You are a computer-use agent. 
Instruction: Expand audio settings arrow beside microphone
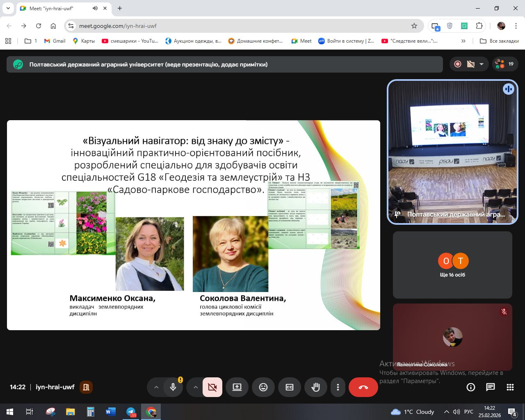156,387
